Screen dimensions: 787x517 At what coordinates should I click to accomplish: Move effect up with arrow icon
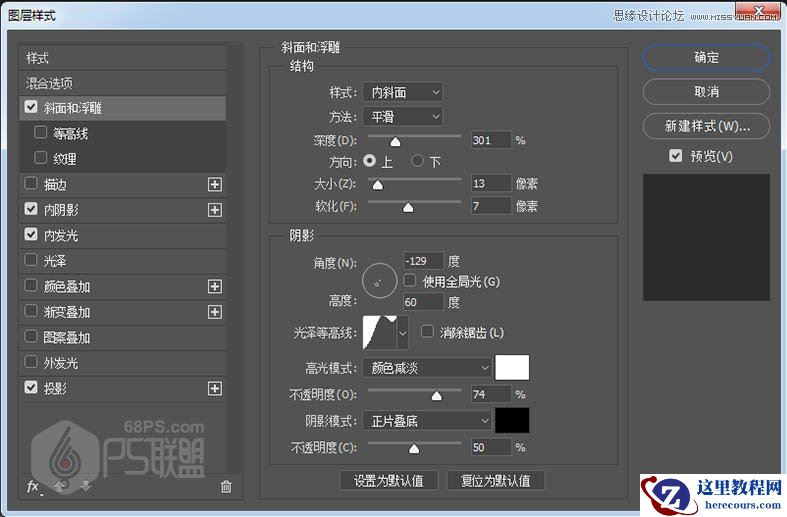[x=59, y=485]
